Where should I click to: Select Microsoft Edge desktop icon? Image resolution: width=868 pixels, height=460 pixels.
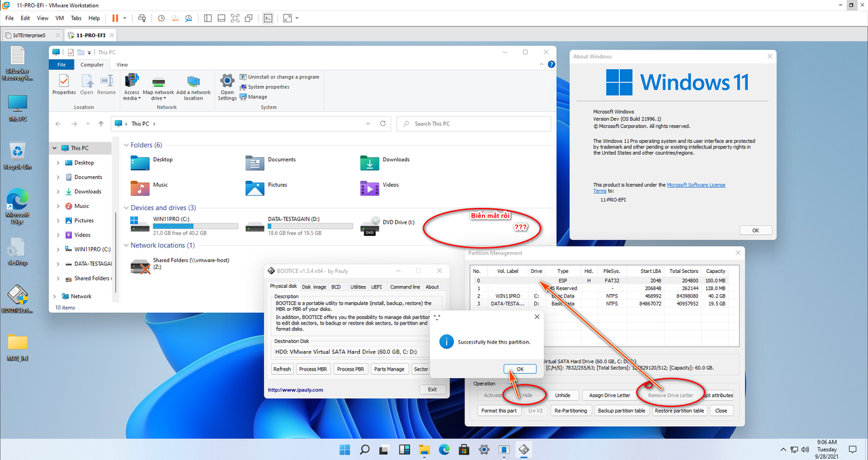tap(18, 205)
